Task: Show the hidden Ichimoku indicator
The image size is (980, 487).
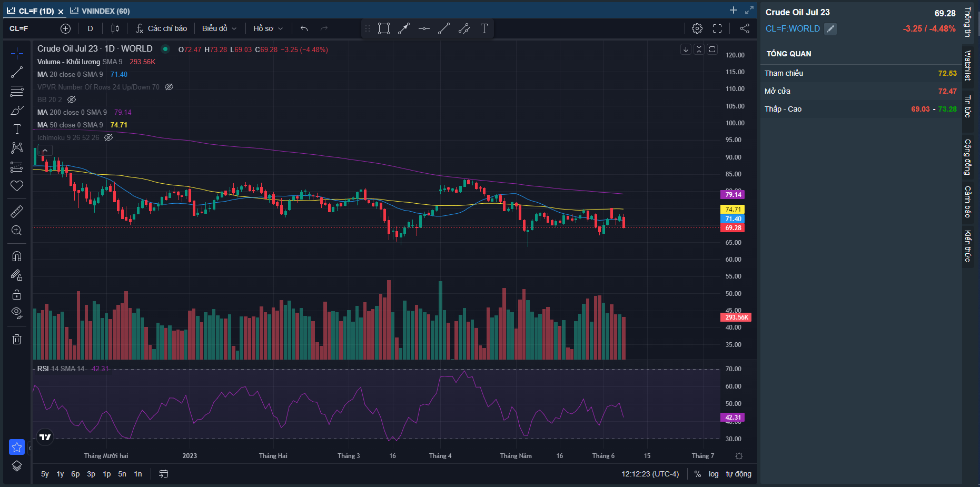Action: click(108, 137)
